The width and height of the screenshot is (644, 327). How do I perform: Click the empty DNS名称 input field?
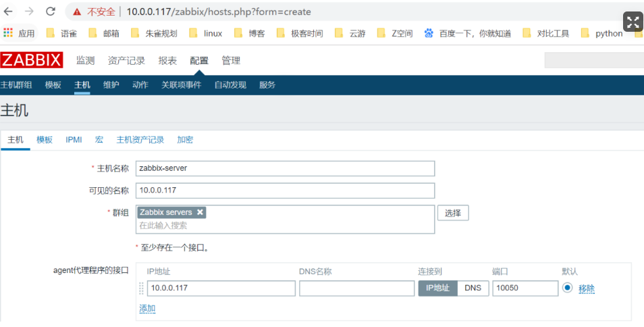pos(357,288)
